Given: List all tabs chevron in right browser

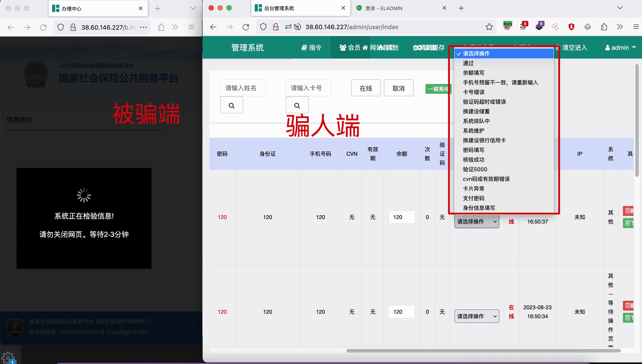Looking at the screenshot, I should 620,8.
